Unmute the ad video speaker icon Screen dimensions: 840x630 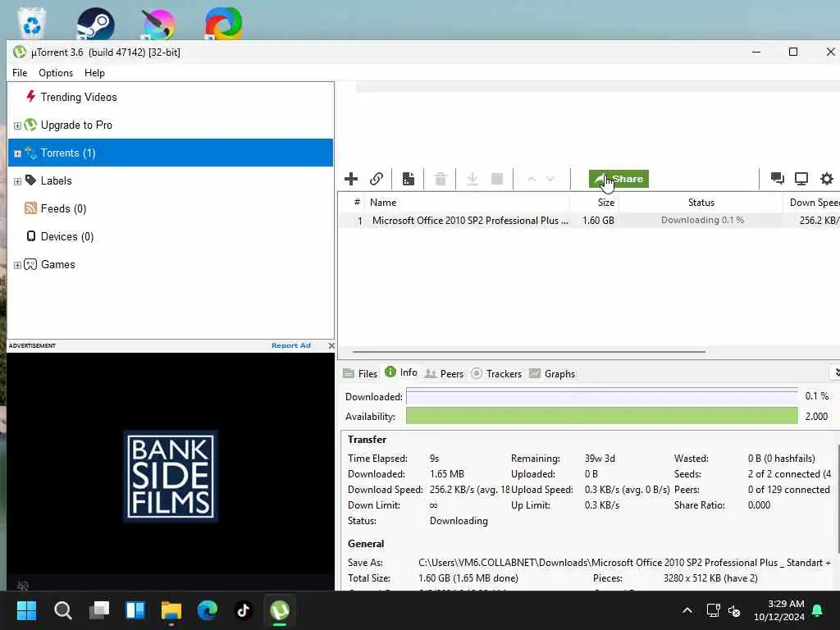[x=22, y=584]
